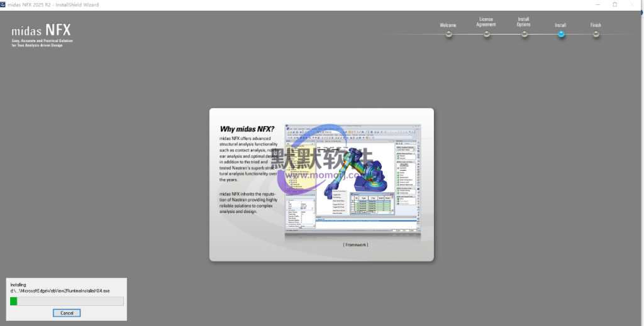
Task: Click the Install Options step indicator dot
Action: pos(524,34)
